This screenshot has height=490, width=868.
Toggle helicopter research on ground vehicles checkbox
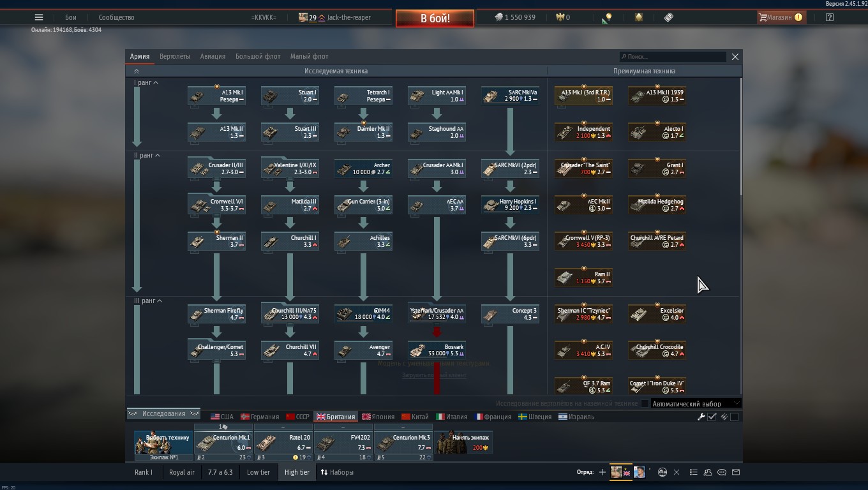coord(645,403)
